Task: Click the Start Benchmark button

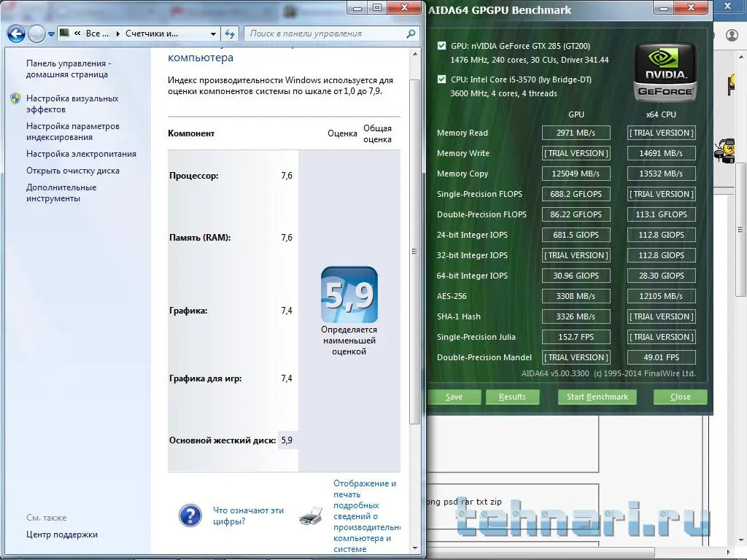Action: click(597, 397)
